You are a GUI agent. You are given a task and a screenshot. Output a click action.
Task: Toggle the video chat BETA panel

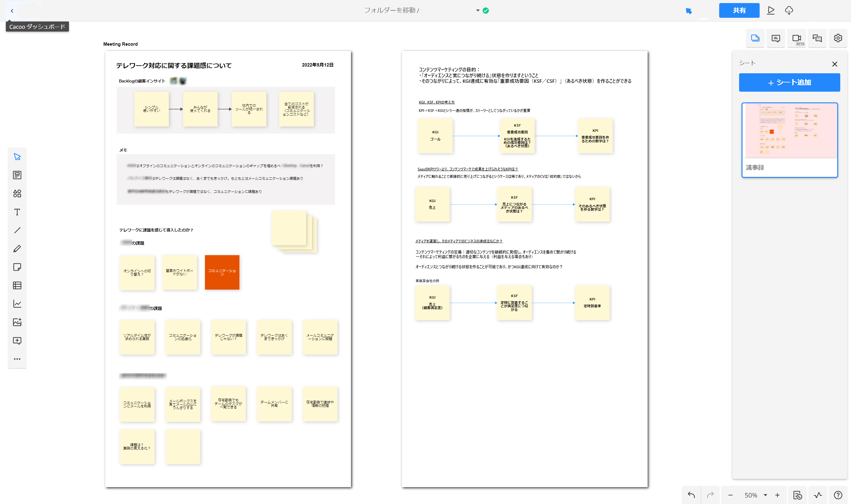[796, 38]
